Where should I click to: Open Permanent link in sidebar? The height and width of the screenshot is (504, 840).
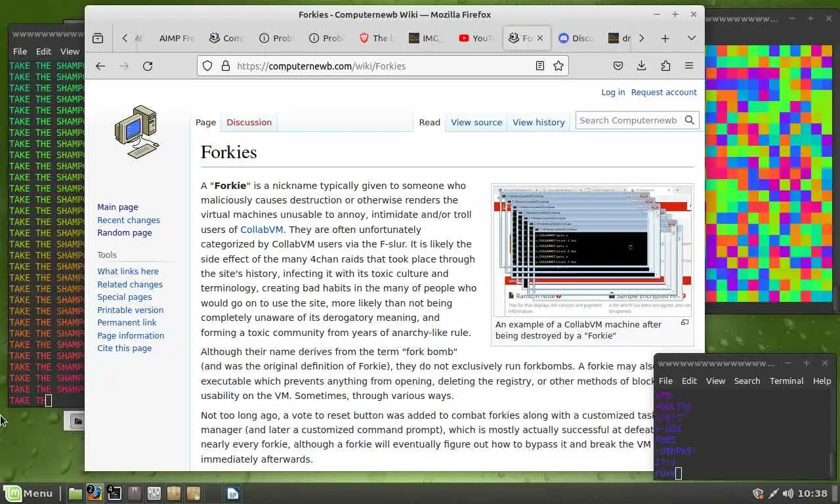click(x=127, y=322)
